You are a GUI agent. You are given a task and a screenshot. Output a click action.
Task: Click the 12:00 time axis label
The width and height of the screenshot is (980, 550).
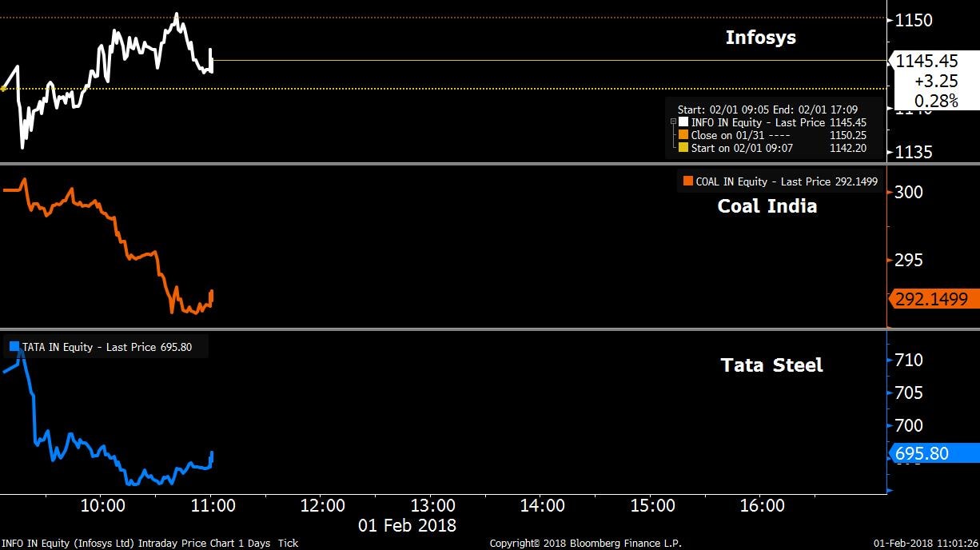point(322,505)
